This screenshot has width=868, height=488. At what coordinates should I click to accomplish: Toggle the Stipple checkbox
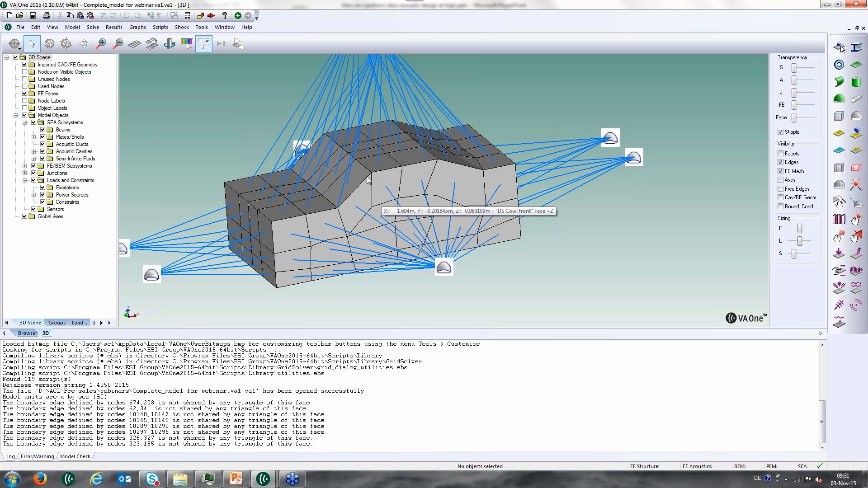[780, 132]
